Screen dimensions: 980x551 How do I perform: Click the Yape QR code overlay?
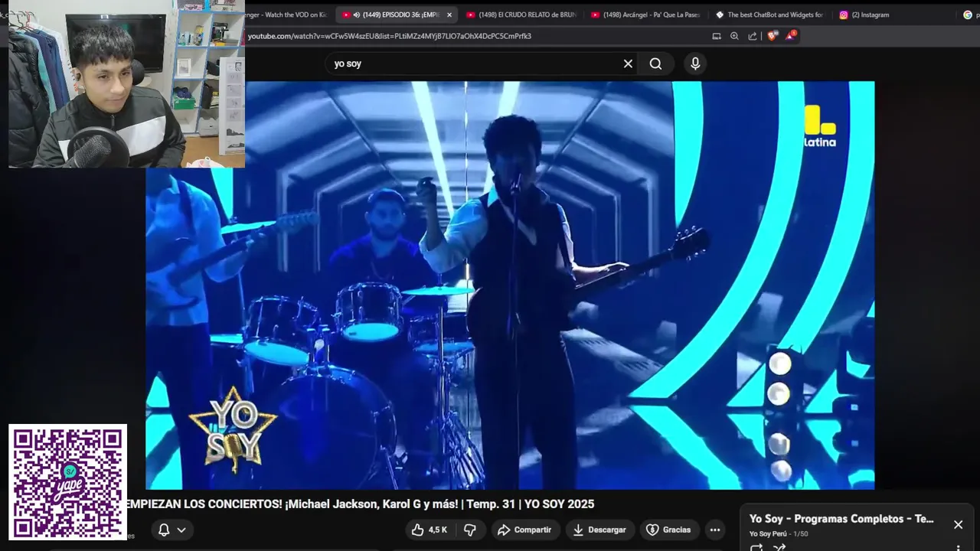point(67,482)
